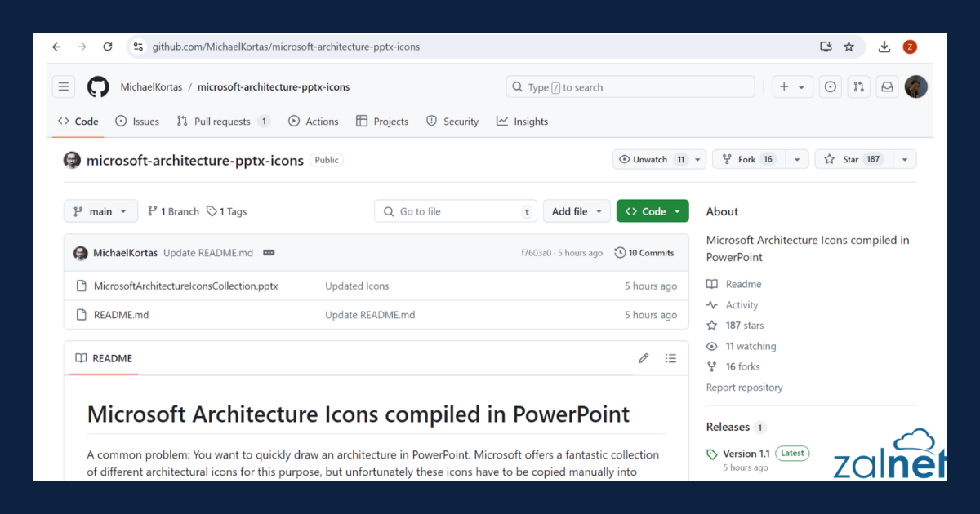
Task: Click the install app icon in address bar
Action: (826, 47)
